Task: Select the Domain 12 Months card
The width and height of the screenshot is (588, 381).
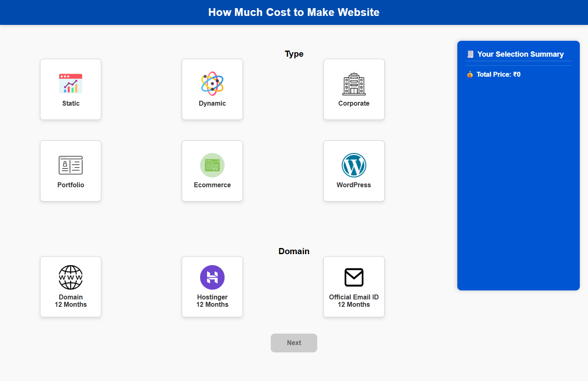Action: 71,286
